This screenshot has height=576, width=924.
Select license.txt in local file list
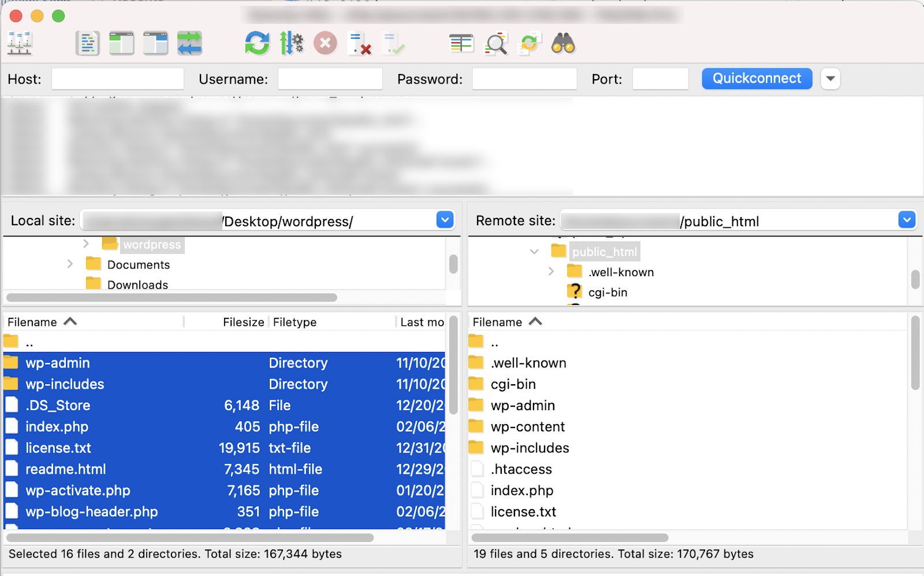click(224, 448)
